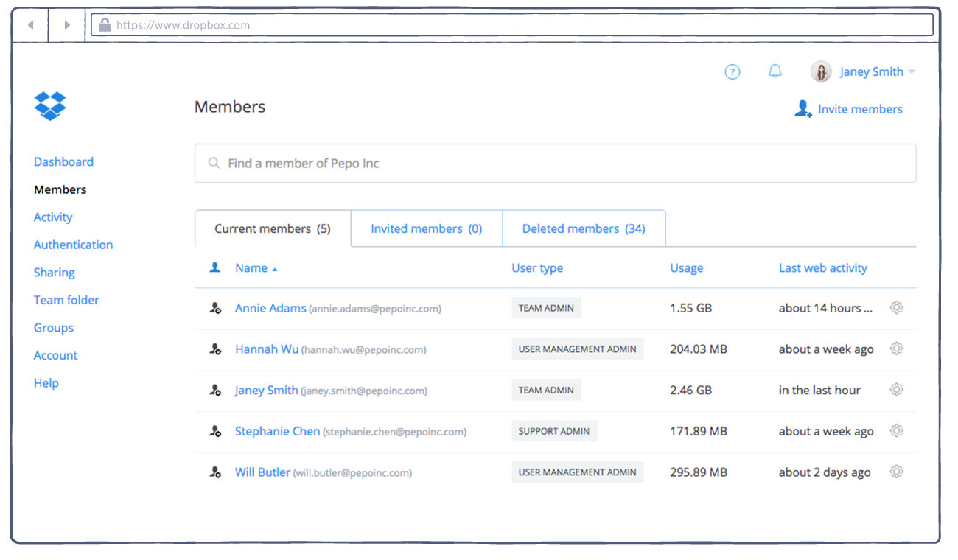Open settings gear for Janey Smith row
The width and height of the screenshot is (958, 560).
tap(896, 390)
